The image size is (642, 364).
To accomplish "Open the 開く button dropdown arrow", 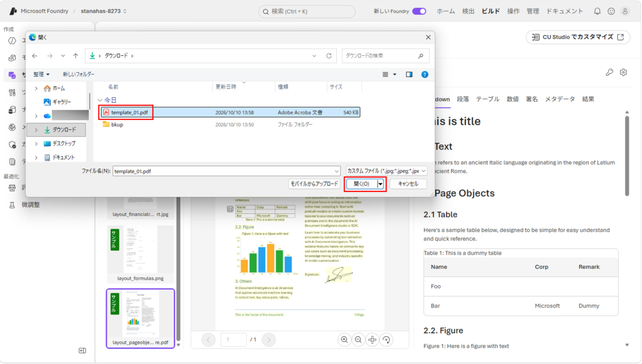I will click(380, 184).
